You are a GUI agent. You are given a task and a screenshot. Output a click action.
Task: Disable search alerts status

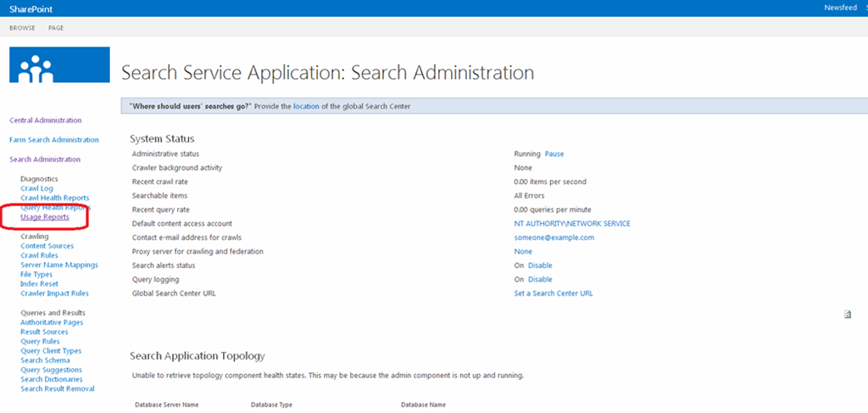coord(540,265)
